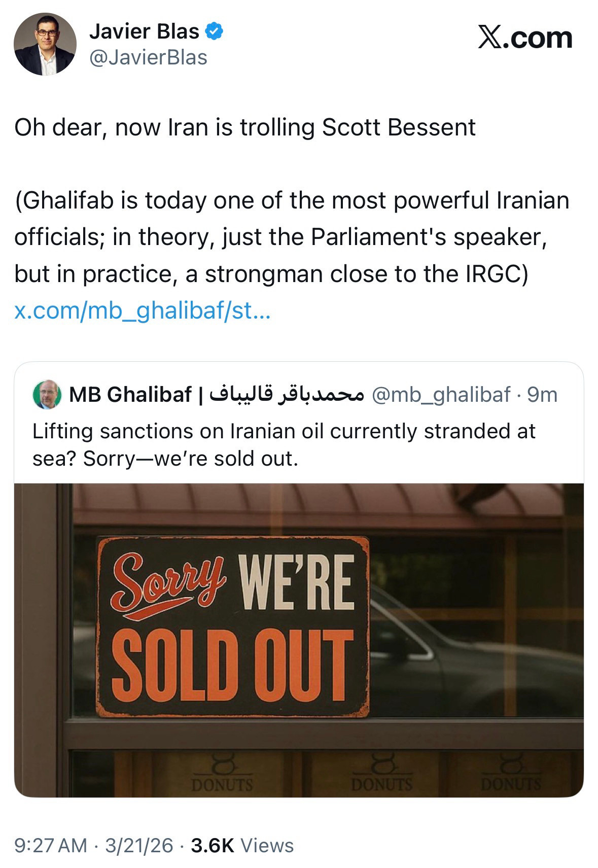Click the 9m timestamp on quoted post
The height and width of the screenshot is (868, 598).
click(542, 394)
